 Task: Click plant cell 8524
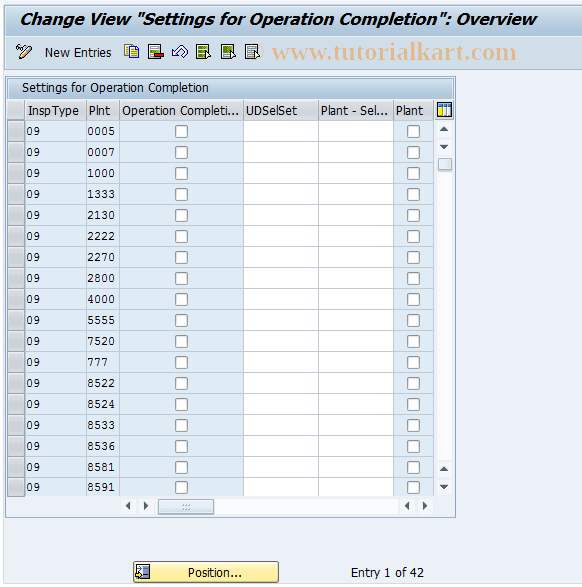[x=103, y=404]
